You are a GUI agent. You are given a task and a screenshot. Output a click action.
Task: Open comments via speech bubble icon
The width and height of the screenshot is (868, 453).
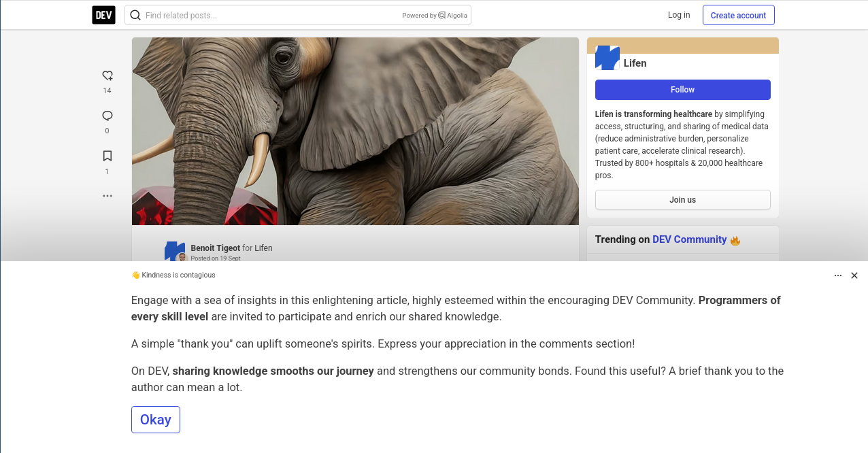(107, 116)
